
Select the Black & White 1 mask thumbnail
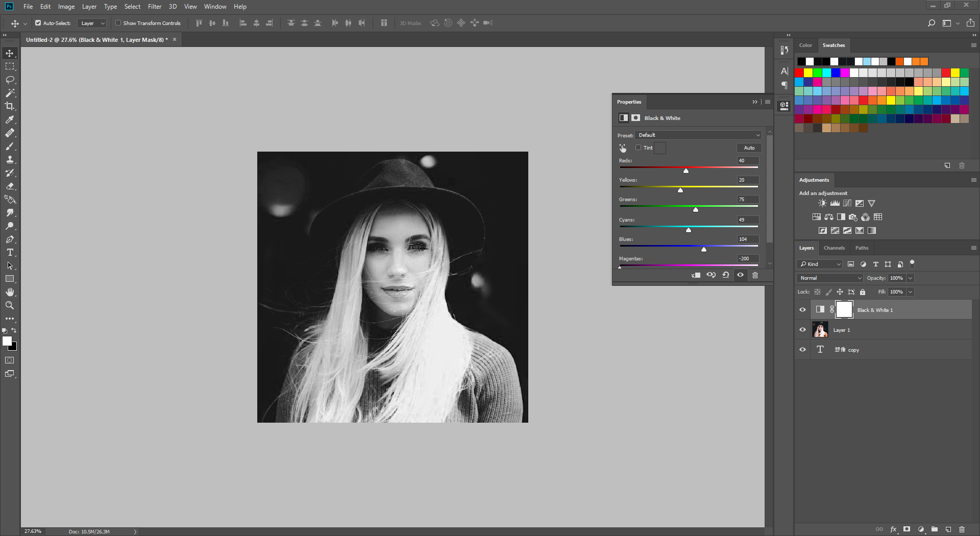[844, 309]
